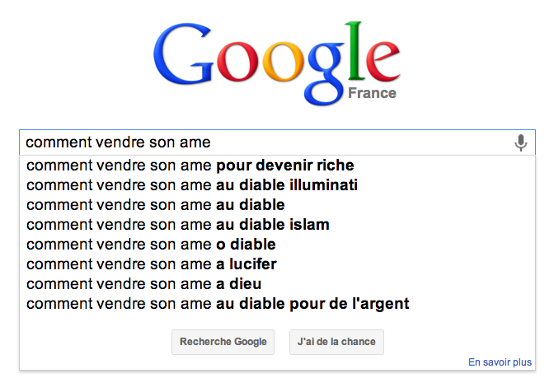The width and height of the screenshot is (554, 392).
Task: Select suggestion ending 'au diable pour de l'argent'
Action: [x=277, y=303]
